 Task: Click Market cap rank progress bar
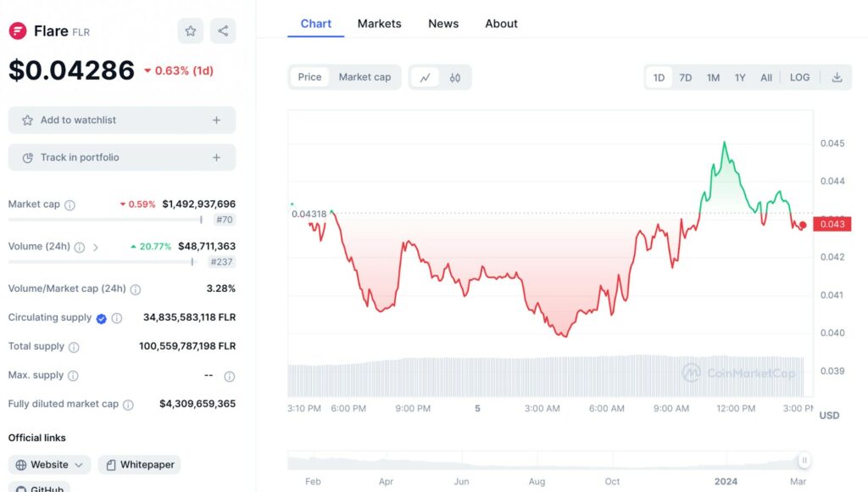(105, 220)
